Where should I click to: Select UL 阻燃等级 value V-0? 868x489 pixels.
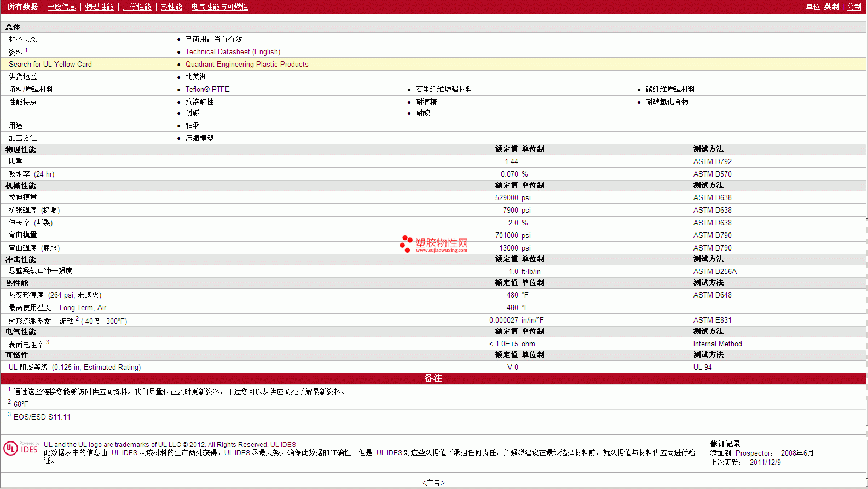click(x=513, y=368)
